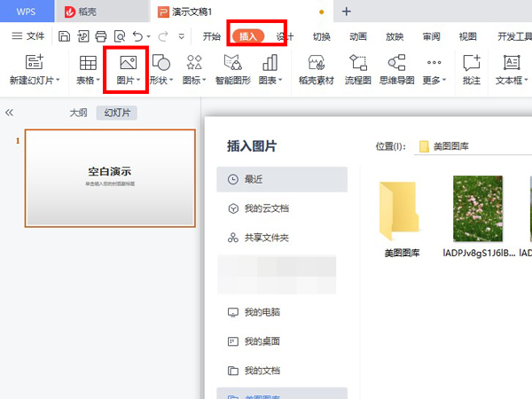Select Recent (最近) in dialog sidebar
532x399 pixels.
[282, 179]
